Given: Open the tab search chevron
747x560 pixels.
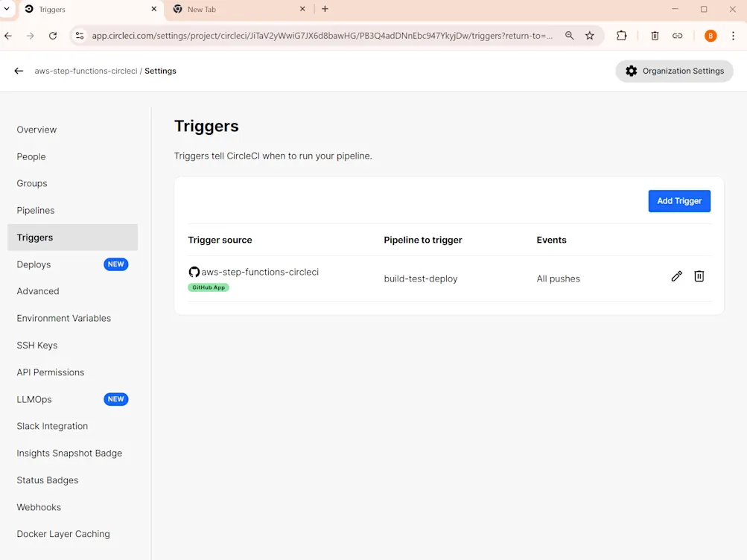Looking at the screenshot, I should coord(7,9).
